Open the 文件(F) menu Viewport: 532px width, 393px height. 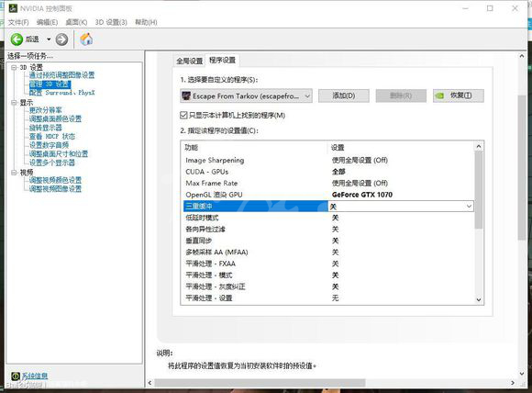tap(18, 22)
